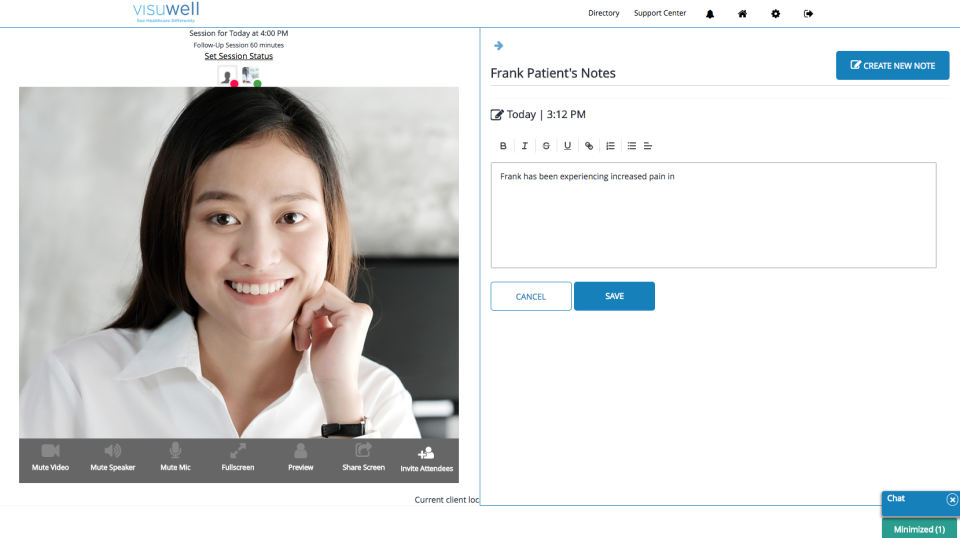Switch video to Fullscreen
Image resolution: width=960 pixels, height=538 pixels.
point(238,458)
